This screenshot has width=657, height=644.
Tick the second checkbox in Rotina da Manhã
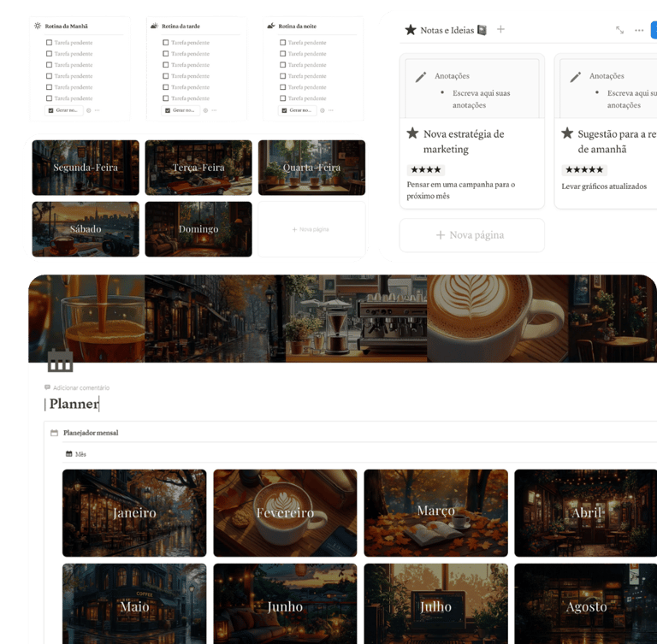49,54
